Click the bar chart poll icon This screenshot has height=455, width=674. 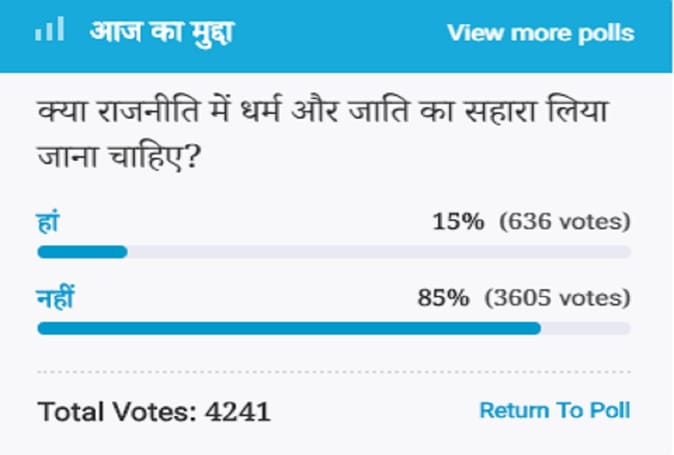[50, 29]
